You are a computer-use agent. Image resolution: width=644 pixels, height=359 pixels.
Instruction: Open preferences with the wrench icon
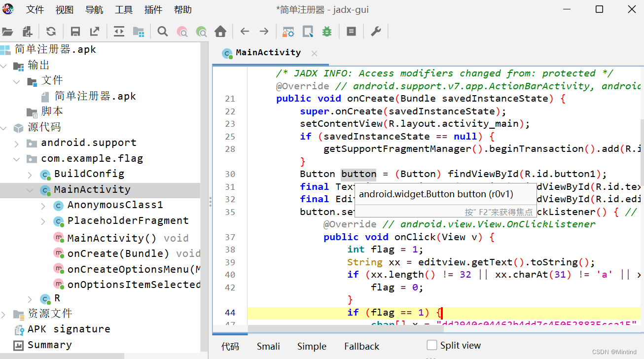pyautogui.click(x=376, y=32)
